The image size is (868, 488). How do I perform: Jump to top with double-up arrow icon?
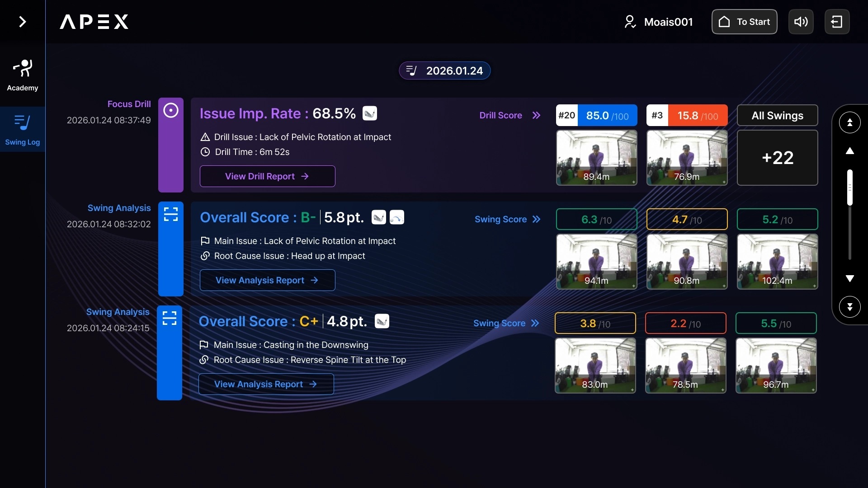[849, 122]
